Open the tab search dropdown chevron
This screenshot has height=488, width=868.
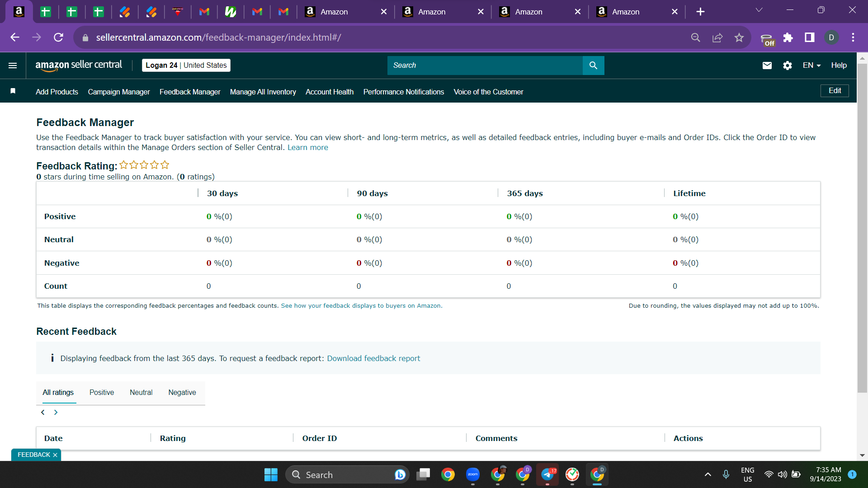click(759, 10)
